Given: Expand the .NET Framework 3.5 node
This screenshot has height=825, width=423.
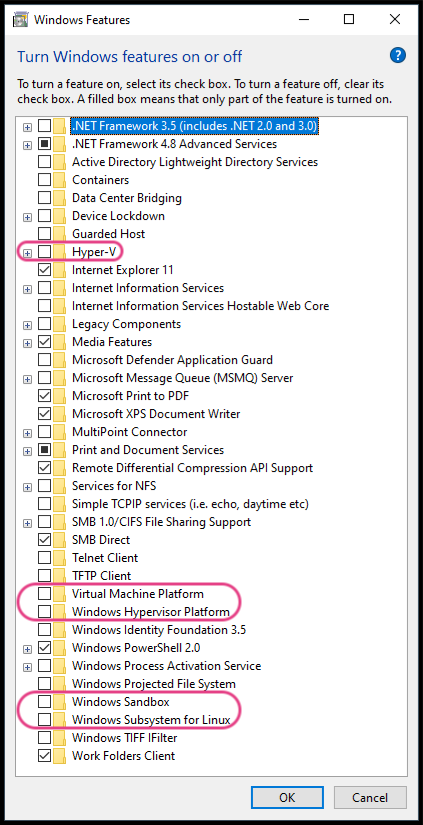Looking at the screenshot, I should 27,127.
